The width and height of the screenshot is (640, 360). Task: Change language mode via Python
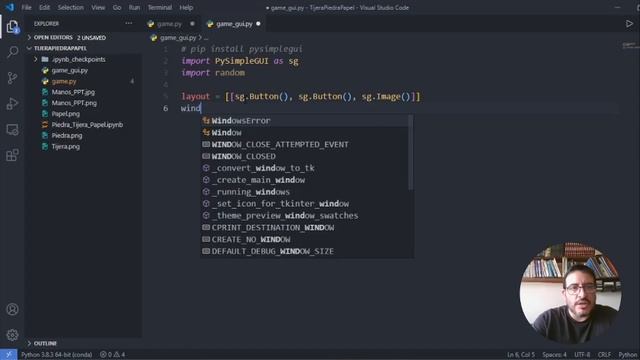(628, 355)
